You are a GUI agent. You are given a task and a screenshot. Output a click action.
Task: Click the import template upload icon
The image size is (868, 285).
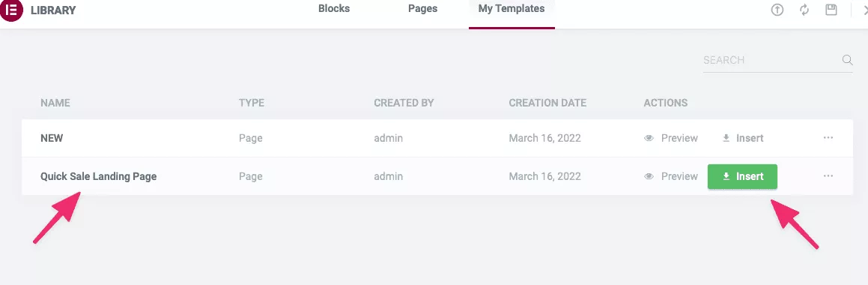[777, 10]
